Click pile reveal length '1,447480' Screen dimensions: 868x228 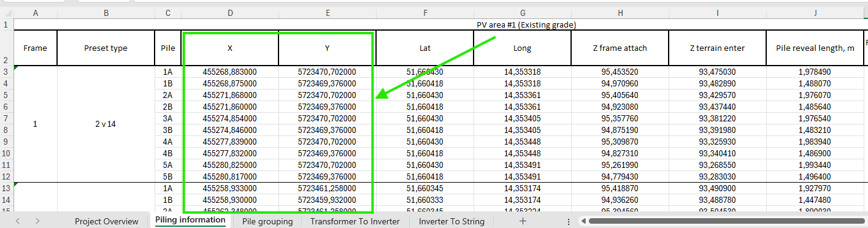click(815, 200)
